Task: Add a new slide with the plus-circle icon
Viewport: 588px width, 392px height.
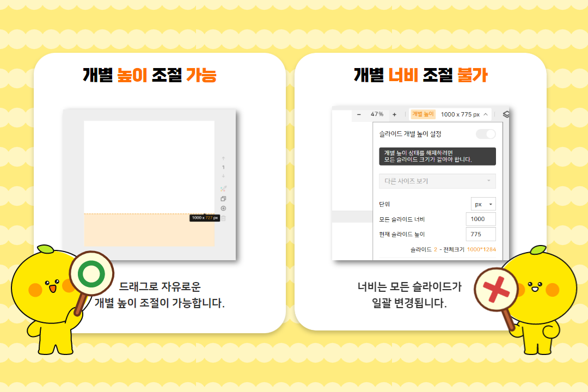Action: (x=223, y=208)
